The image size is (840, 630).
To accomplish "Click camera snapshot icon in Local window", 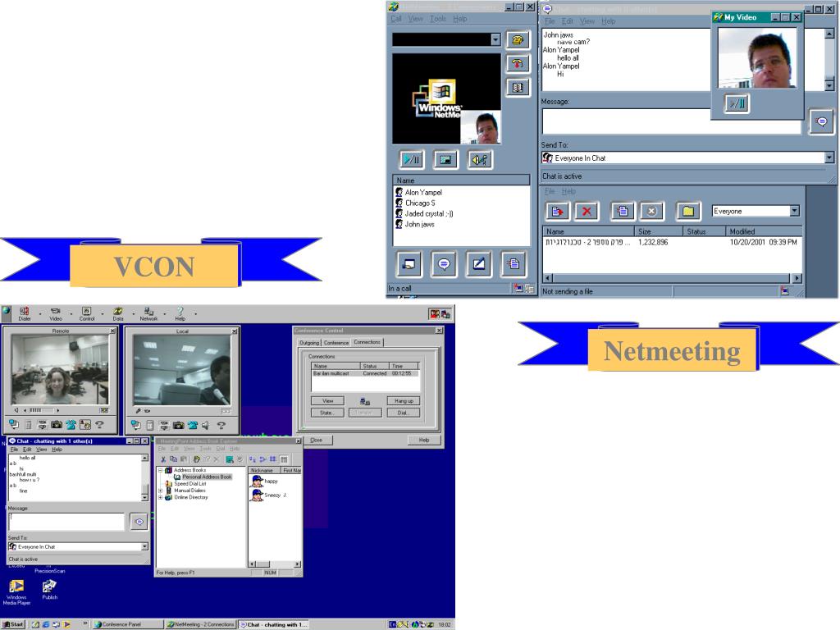I will pos(178,426).
